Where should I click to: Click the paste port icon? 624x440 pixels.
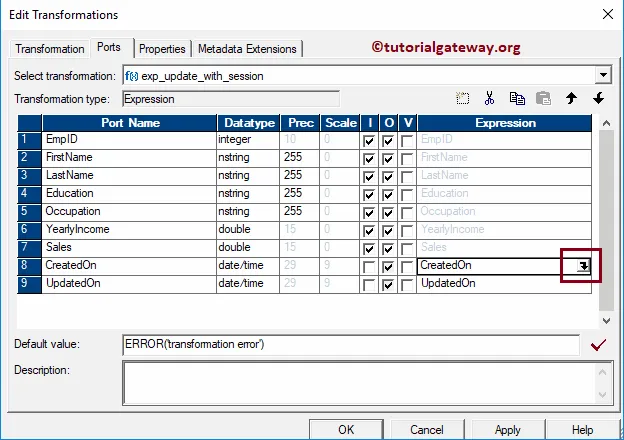click(543, 98)
